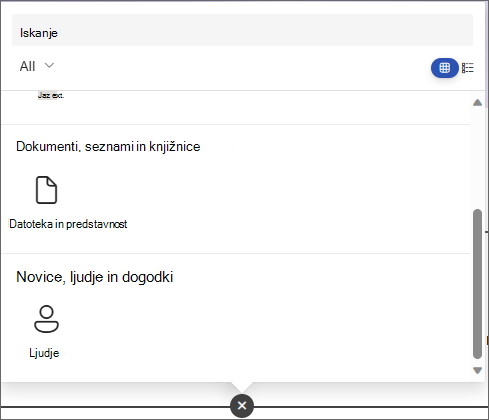489x420 pixels.
Task: Open the All filter dropdown label
Action: [27, 66]
